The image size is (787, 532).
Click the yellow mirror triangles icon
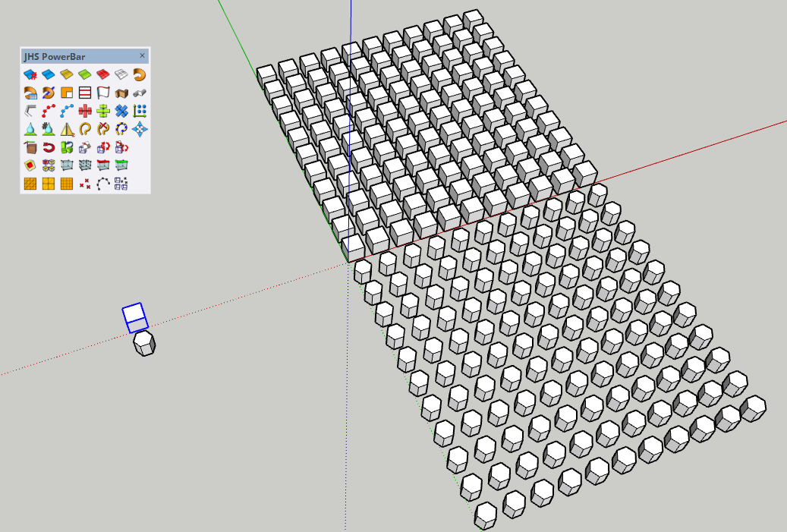(x=67, y=129)
